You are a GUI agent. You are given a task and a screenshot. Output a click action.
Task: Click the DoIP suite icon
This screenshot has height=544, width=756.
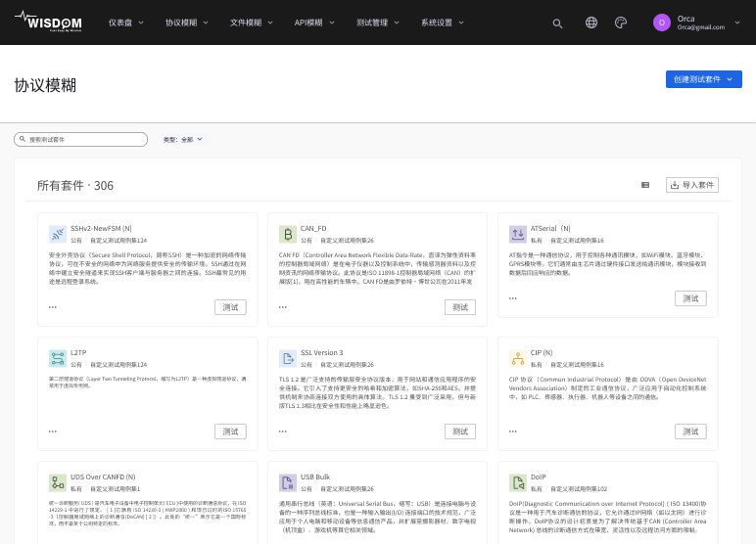point(518,482)
